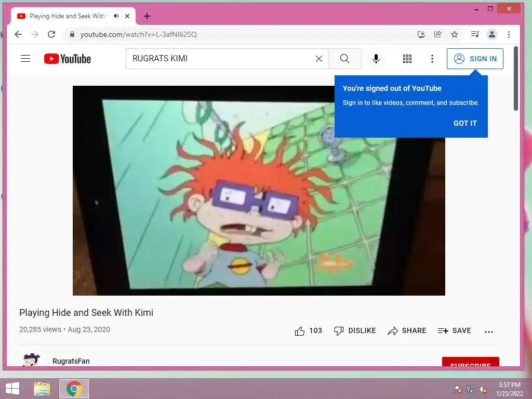Screen dimensions: 532x399
Task: Save the video to a playlist
Action: click(x=454, y=331)
